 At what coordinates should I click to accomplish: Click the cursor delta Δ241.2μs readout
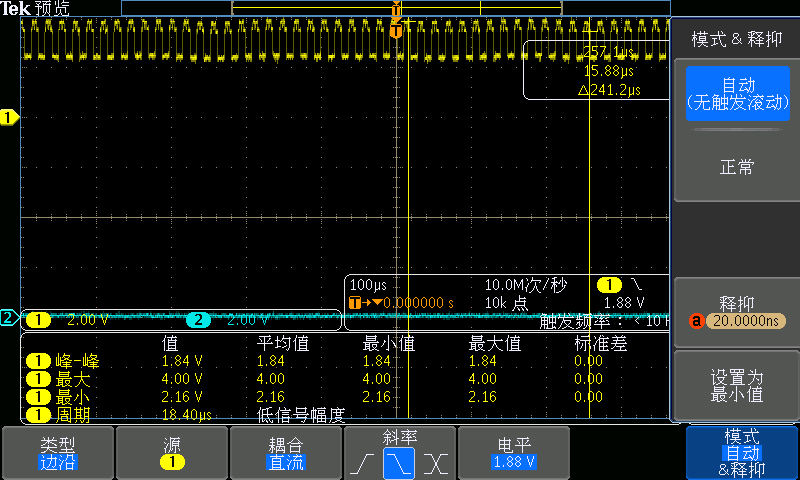609,90
